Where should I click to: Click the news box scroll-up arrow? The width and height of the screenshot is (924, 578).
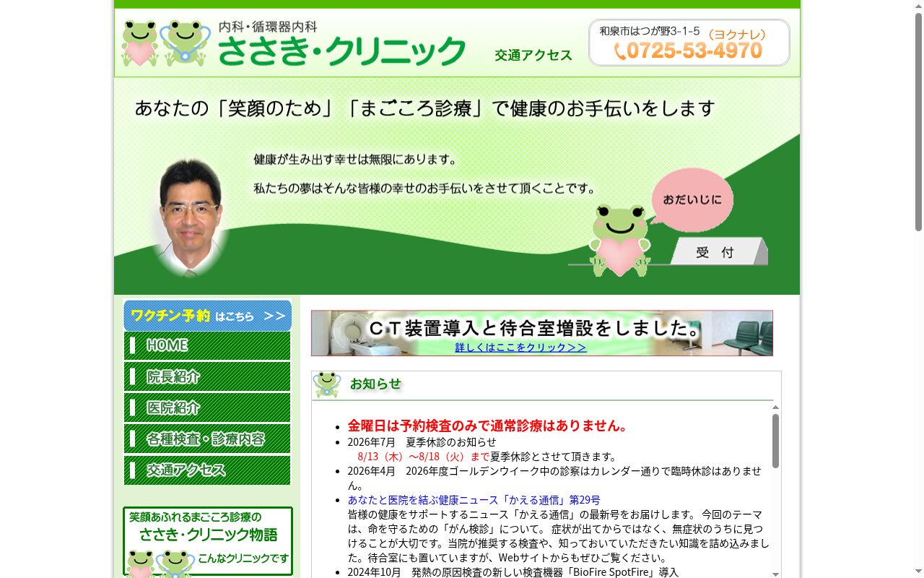[776, 407]
